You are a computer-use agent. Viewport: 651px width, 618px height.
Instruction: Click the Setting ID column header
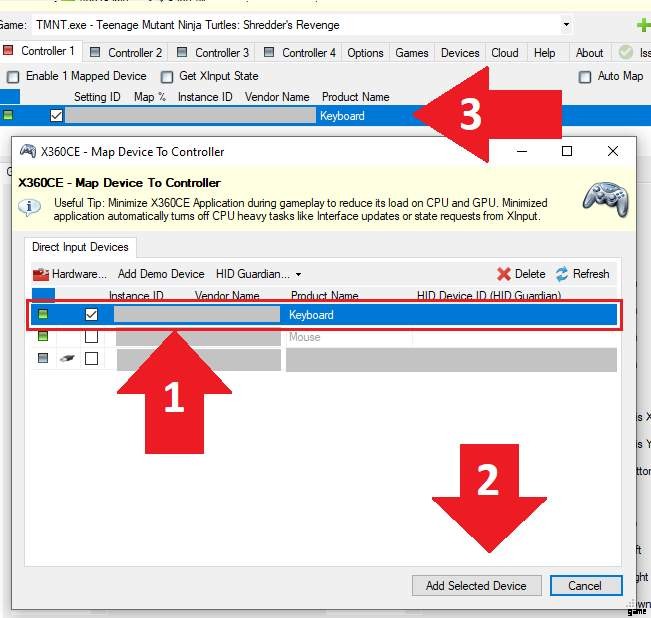pos(97,97)
